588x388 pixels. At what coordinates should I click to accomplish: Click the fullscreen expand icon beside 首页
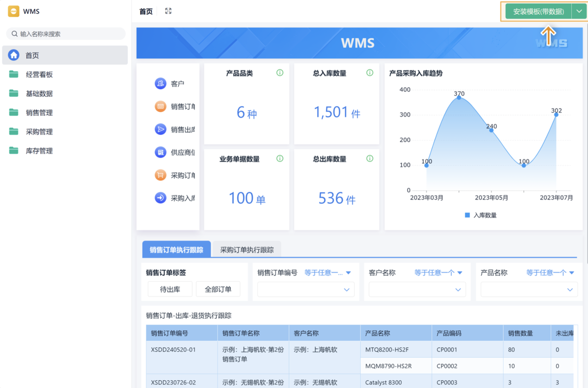click(168, 11)
